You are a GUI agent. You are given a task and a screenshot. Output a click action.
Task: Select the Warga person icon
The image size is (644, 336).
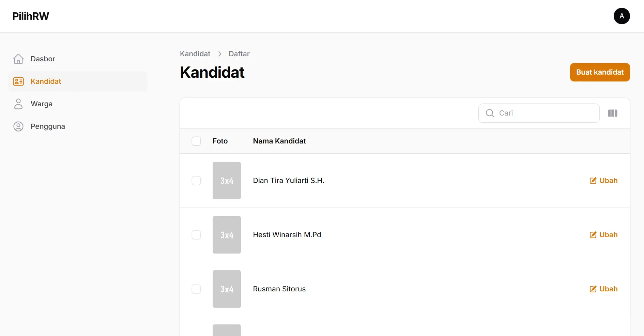click(18, 104)
